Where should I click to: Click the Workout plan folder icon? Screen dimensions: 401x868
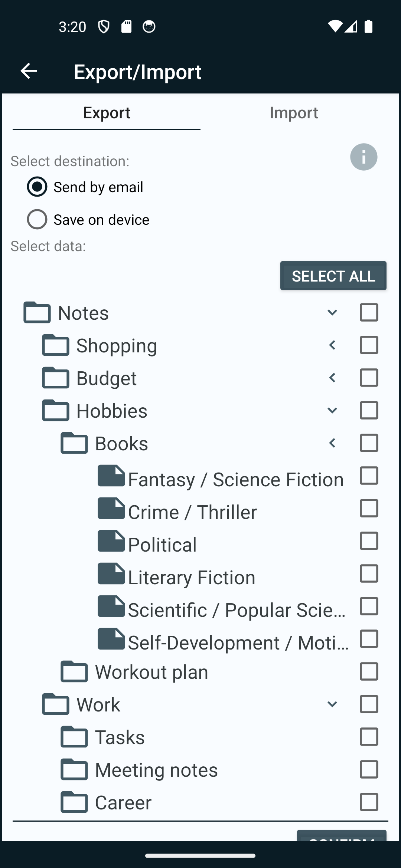point(74,671)
